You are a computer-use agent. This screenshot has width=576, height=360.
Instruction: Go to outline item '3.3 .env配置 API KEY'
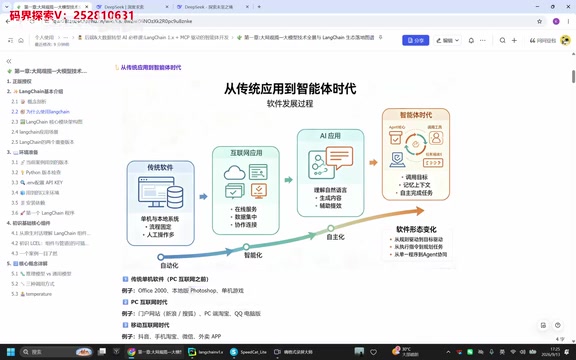click(x=37, y=182)
